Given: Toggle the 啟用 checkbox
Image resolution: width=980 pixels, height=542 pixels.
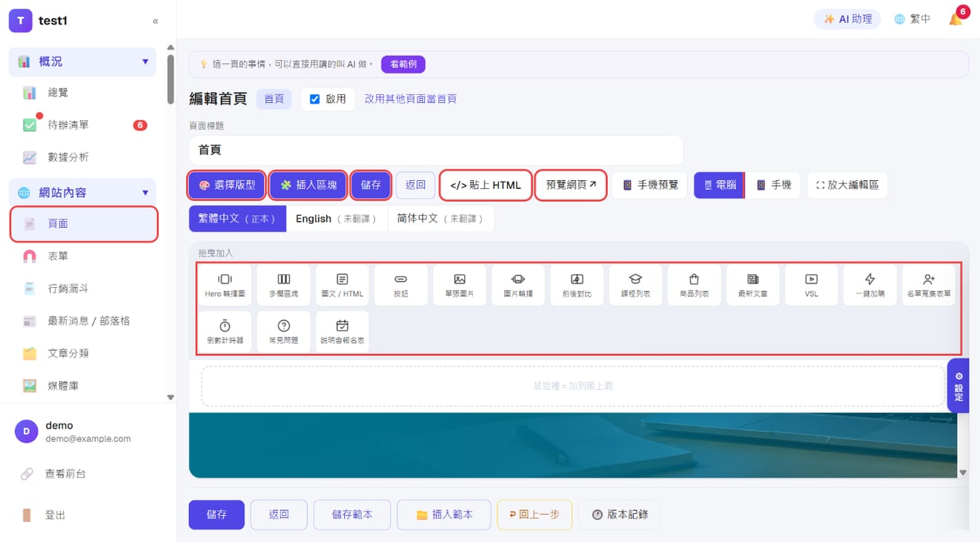Looking at the screenshot, I should pos(315,99).
